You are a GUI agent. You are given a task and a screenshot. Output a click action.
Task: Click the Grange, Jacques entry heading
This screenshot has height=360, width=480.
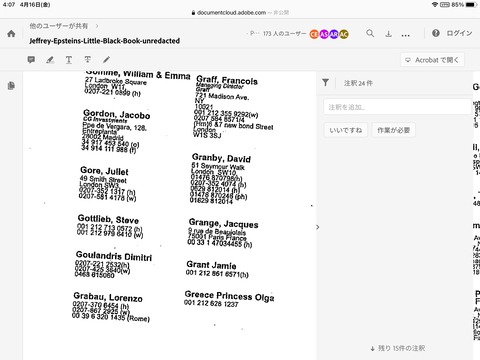click(224, 223)
